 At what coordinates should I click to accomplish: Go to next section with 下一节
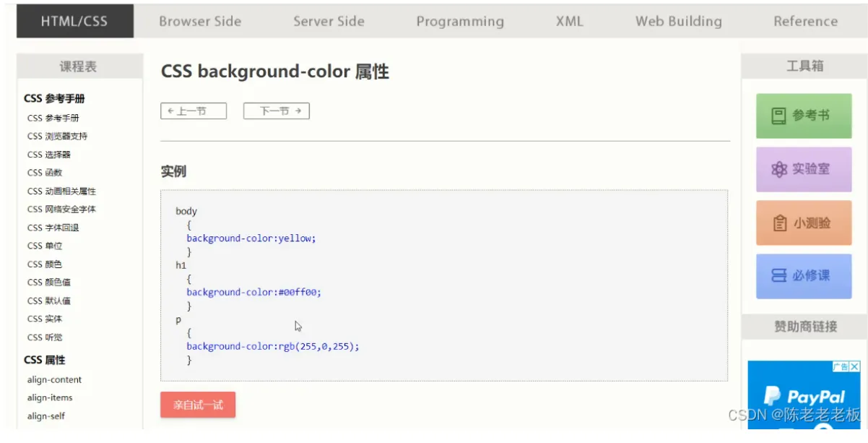tap(277, 111)
